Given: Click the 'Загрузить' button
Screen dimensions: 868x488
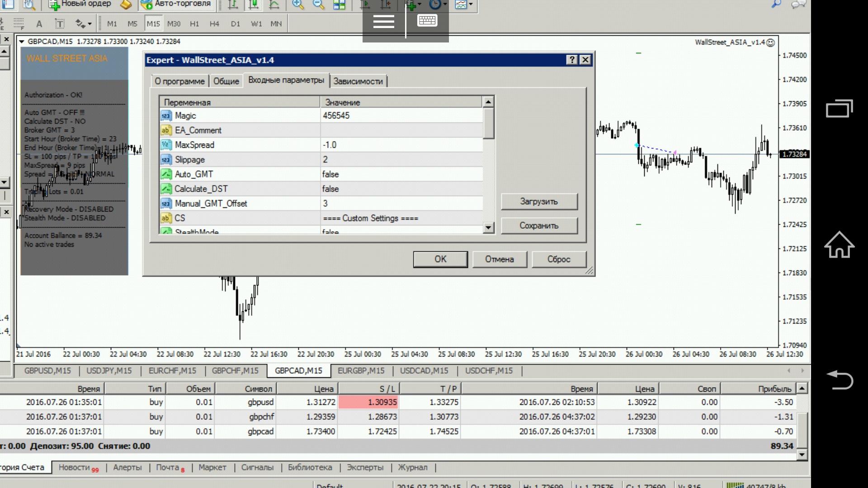Looking at the screenshot, I should pyautogui.click(x=539, y=202).
